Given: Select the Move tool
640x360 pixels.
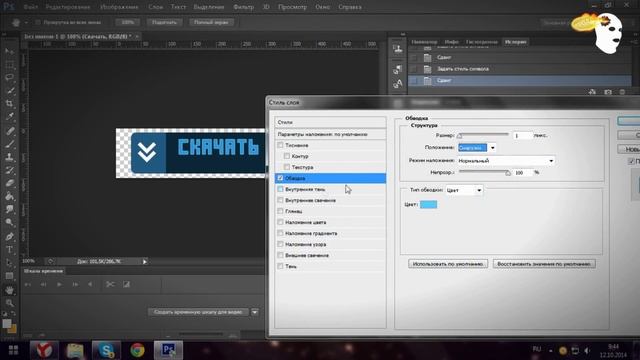Looking at the screenshot, I should 9,52.
